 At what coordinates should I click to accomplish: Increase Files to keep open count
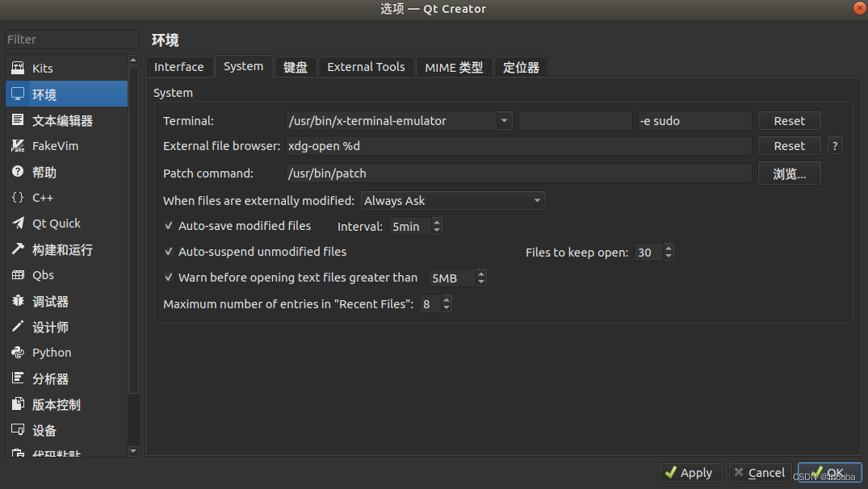point(669,249)
